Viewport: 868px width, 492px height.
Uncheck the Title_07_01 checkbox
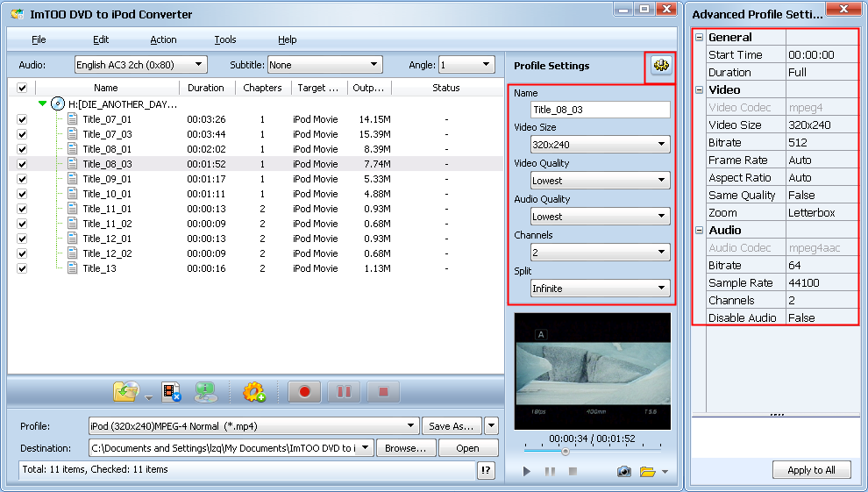[x=22, y=119]
